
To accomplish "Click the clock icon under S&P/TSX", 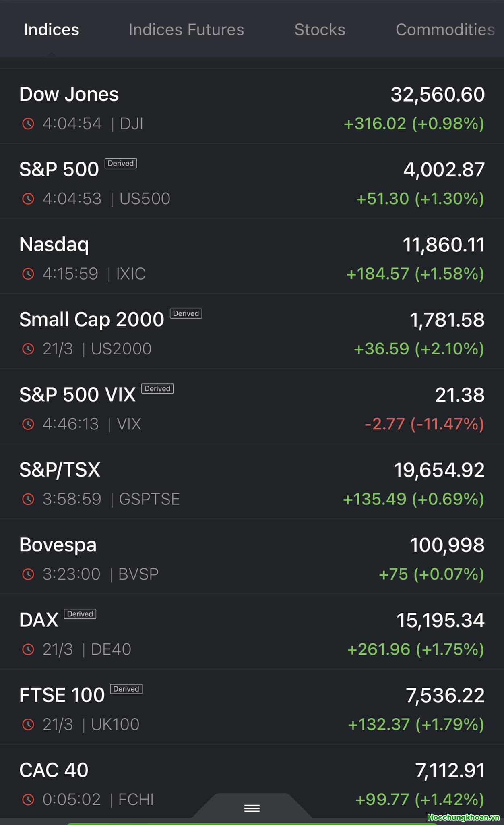I will (x=28, y=499).
